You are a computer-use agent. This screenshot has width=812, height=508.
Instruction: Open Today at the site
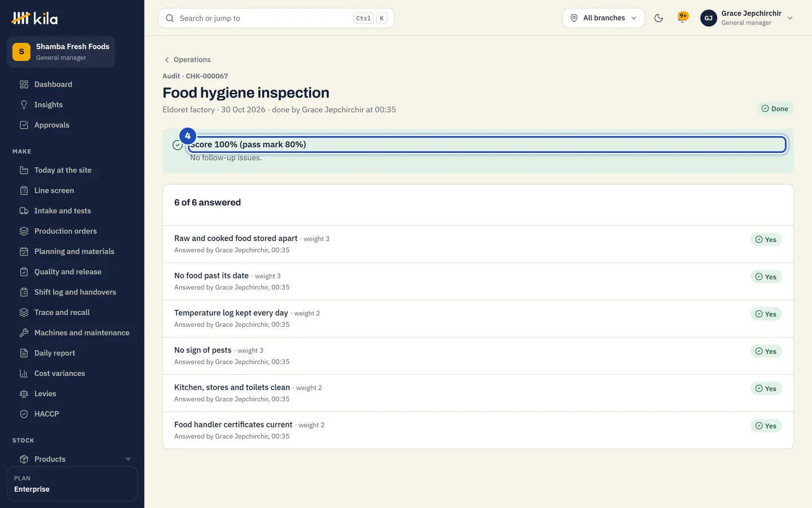[x=72, y=170]
